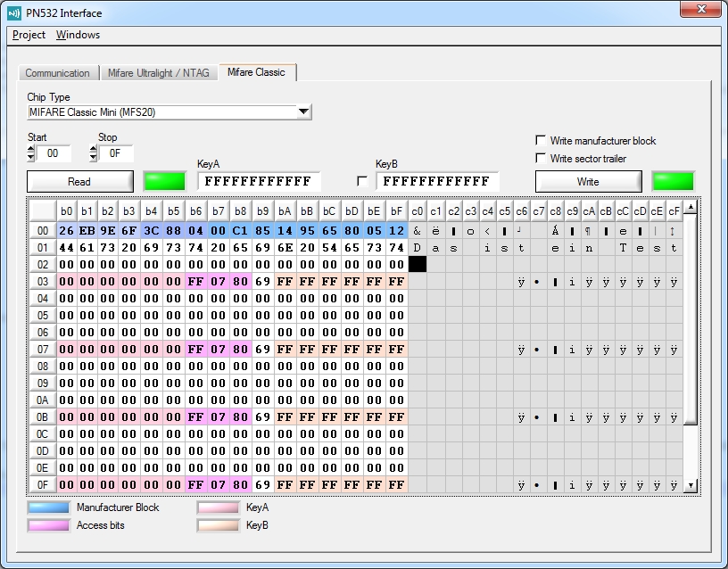Click the PN532 app icon in title bar
The width and height of the screenshot is (728, 569).
(x=14, y=13)
